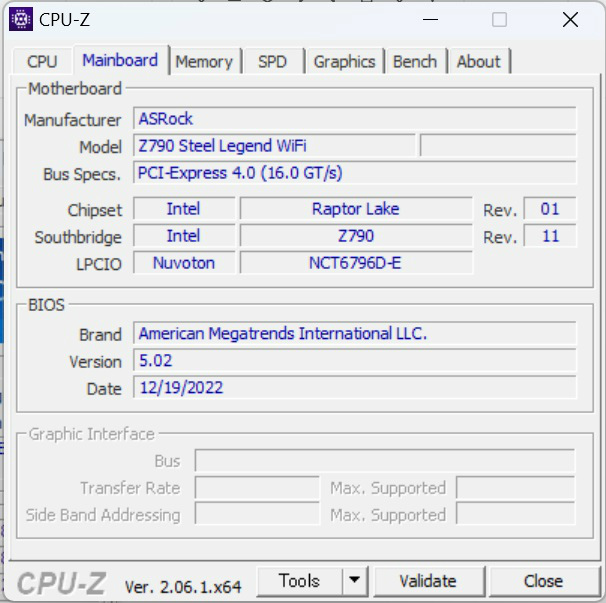The height and width of the screenshot is (603, 606).
Task: Switch to the SPD tab
Action: 272,61
